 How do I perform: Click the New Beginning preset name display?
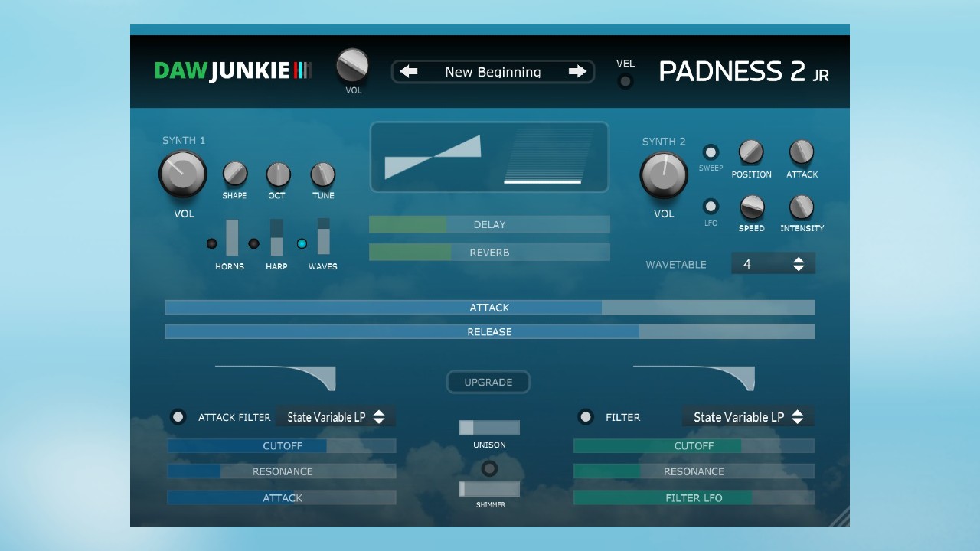pos(493,71)
